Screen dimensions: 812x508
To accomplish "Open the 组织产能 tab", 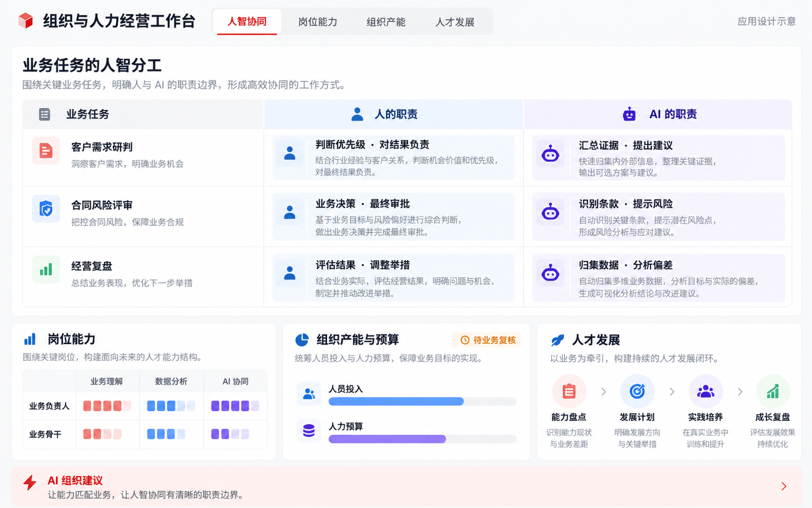I will point(386,22).
